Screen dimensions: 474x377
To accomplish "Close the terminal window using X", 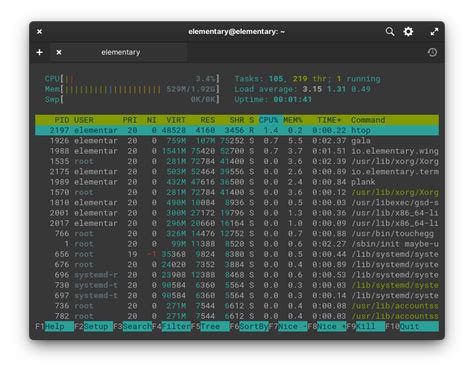I will click(39, 32).
